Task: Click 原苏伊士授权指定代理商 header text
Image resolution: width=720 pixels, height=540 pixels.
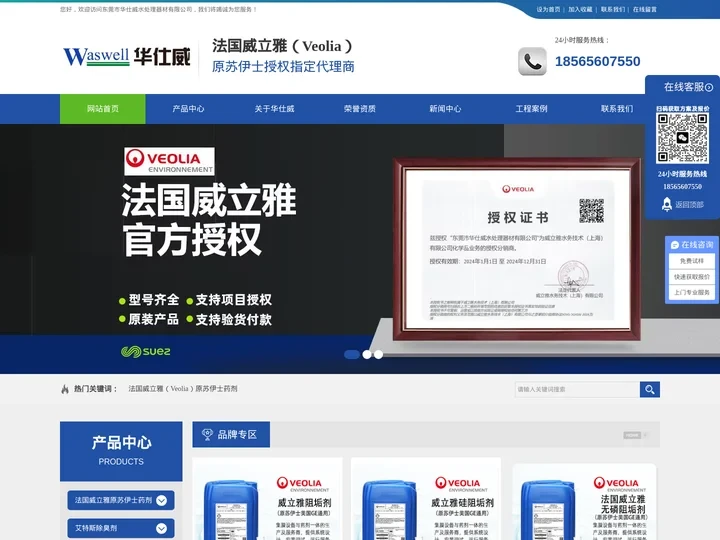Action: click(x=283, y=67)
